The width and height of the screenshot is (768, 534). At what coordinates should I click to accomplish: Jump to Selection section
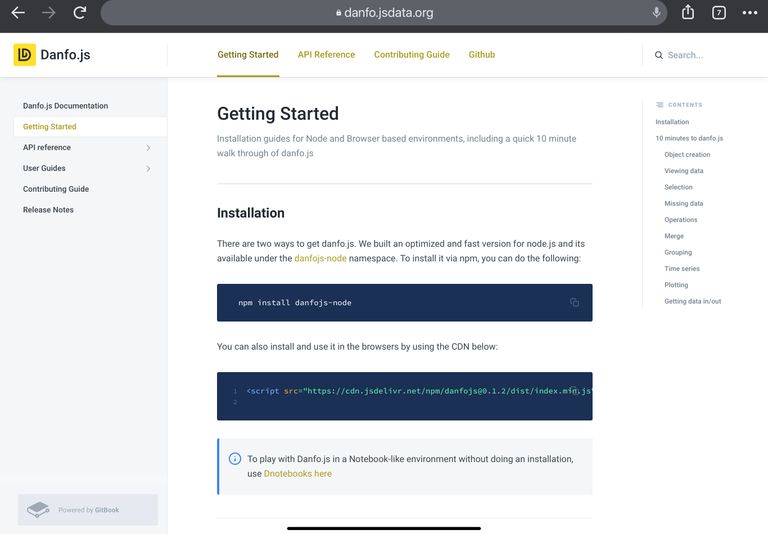(x=678, y=187)
